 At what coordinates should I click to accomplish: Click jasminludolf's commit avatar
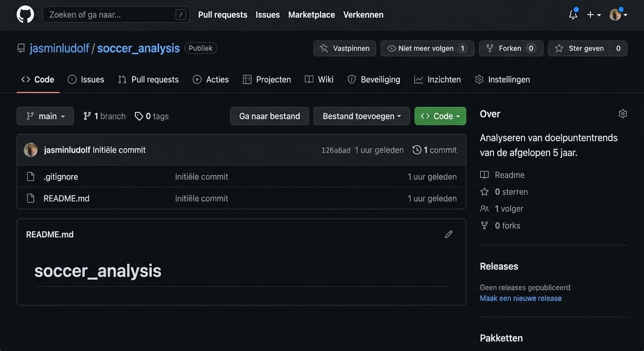coord(31,150)
